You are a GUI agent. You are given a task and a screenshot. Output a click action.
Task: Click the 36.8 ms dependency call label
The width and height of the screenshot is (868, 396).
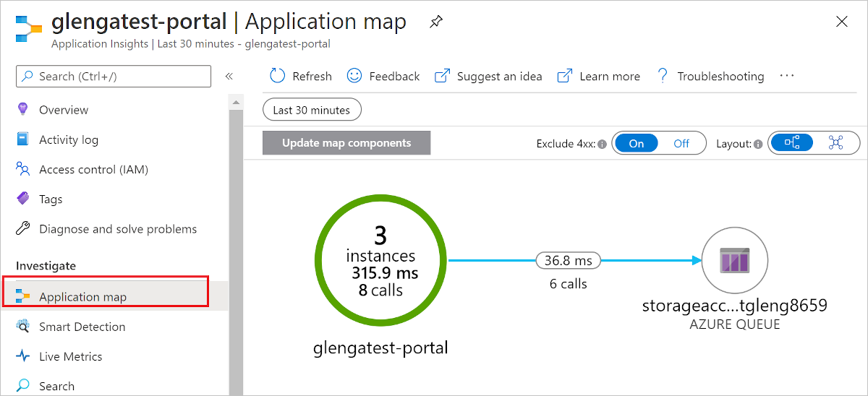point(569,260)
